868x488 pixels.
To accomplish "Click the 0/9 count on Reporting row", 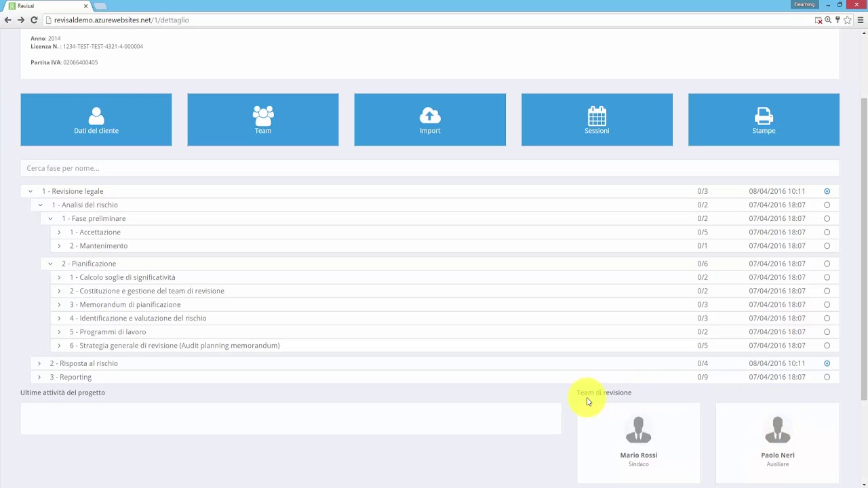I will 703,377.
